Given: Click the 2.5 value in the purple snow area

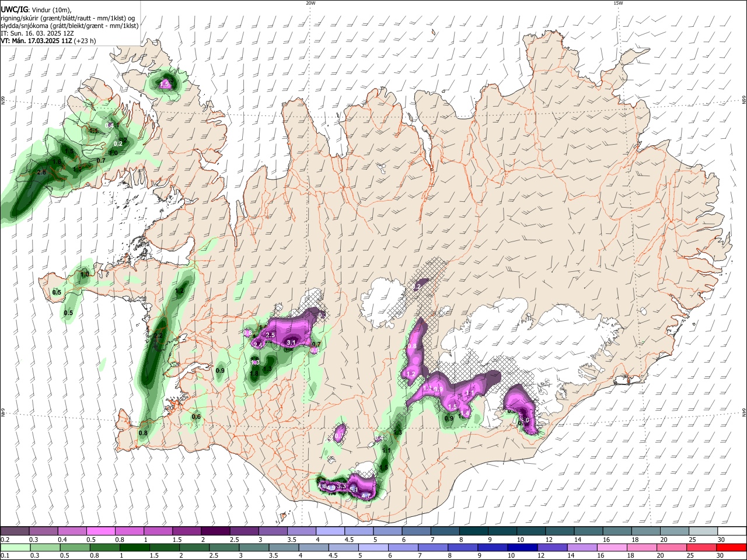Looking at the screenshot, I should (x=270, y=335).
